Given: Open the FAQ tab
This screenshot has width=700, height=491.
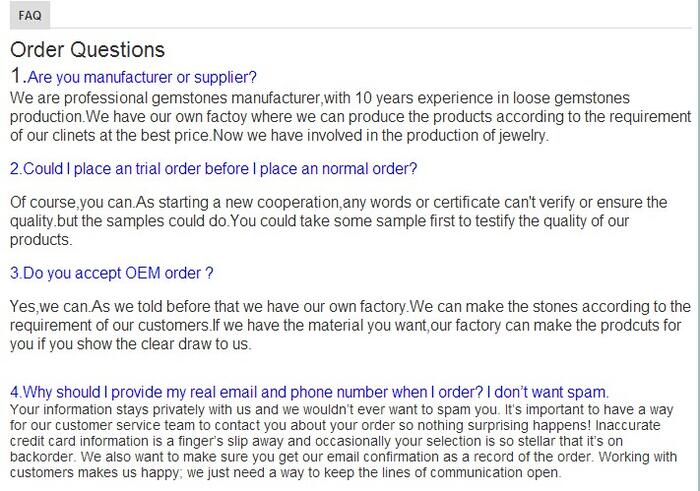Looking at the screenshot, I should coord(30,16).
